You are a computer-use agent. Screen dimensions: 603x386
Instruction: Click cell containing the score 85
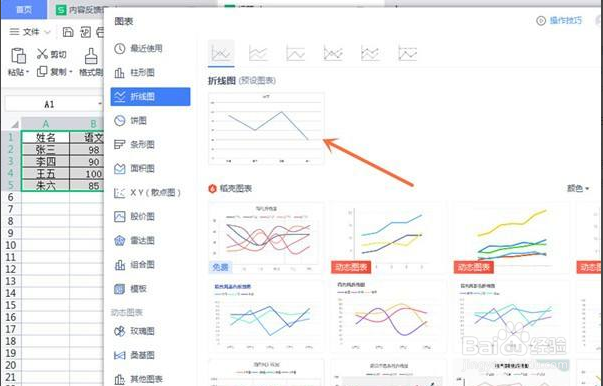[x=87, y=185]
